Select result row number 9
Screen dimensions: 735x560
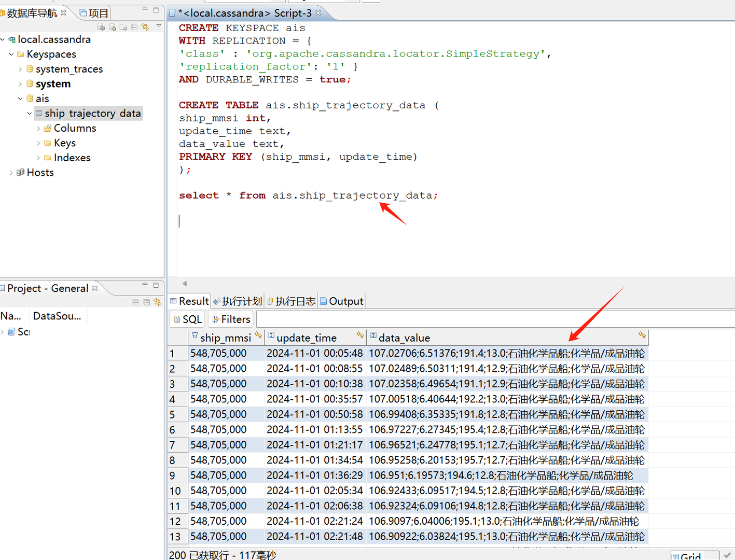click(x=177, y=475)
